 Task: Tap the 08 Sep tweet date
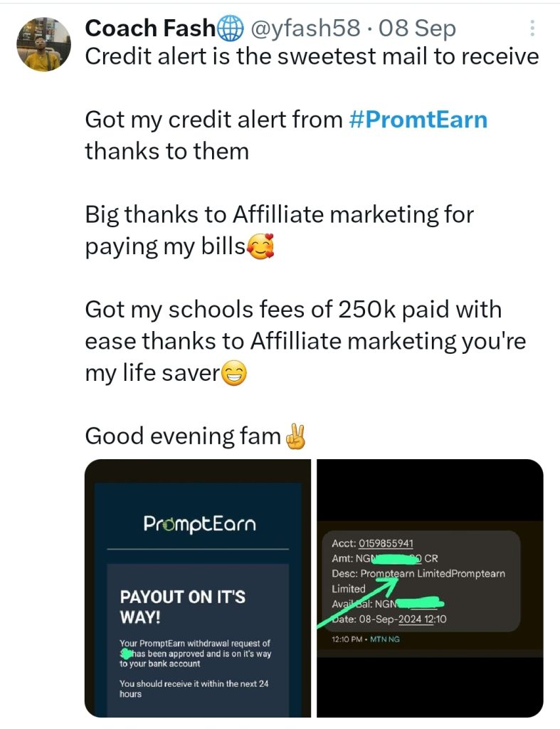tap(417, 28)
